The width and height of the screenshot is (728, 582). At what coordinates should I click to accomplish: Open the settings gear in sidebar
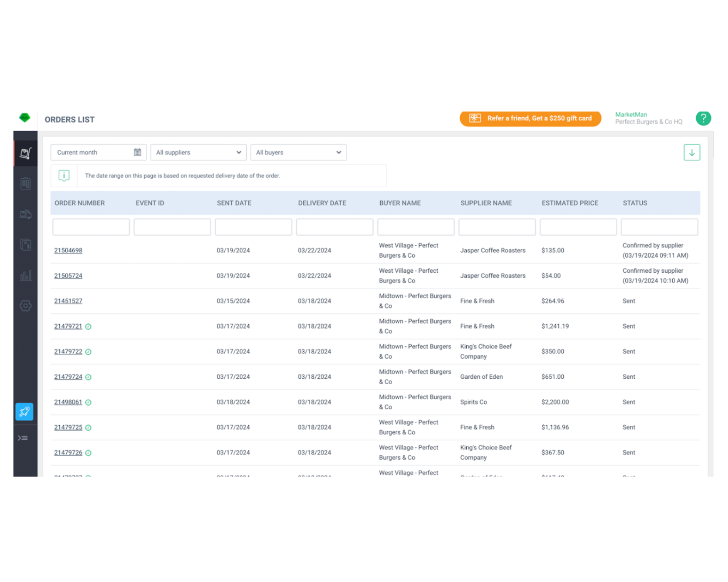coord(25,306)
